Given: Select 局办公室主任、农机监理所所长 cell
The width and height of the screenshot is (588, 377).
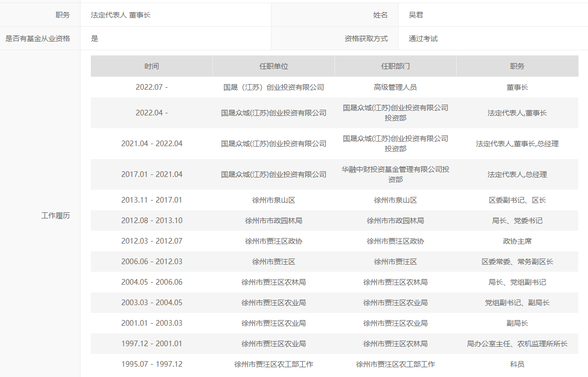Looking at the screenshot, I should point(517,344).
